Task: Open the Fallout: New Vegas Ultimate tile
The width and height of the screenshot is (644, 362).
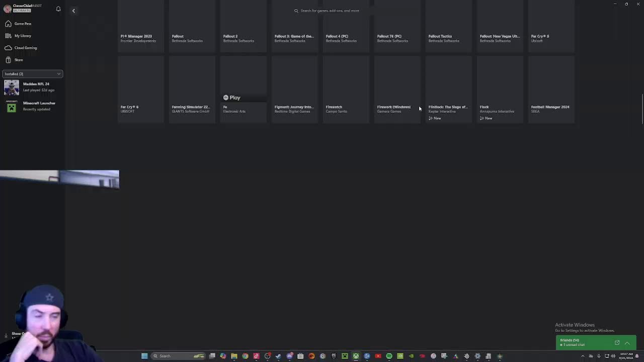Action: (x=500, y=26)
